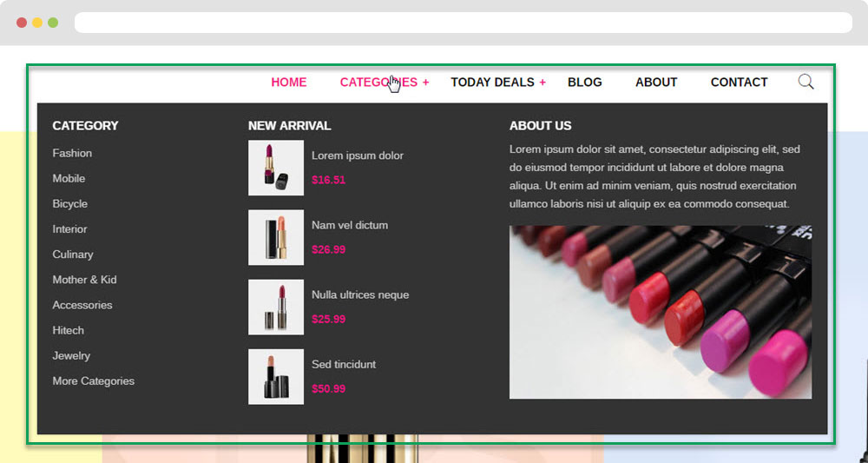Click the CATEGORY column heading
This screenshot has width=868, height=463.
pyautogui.click(x=85, y=126)
